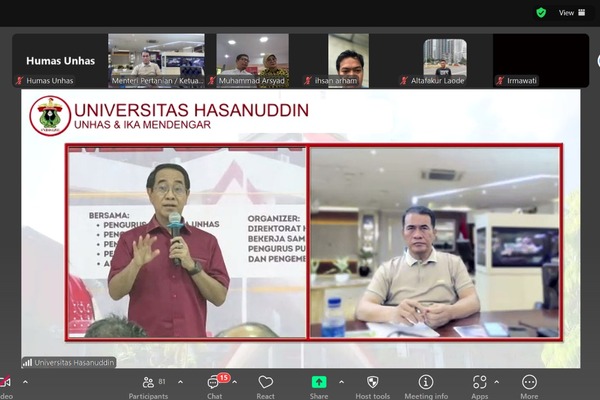
Task: Click the green encryption shield icon
Action: point(541,13)
